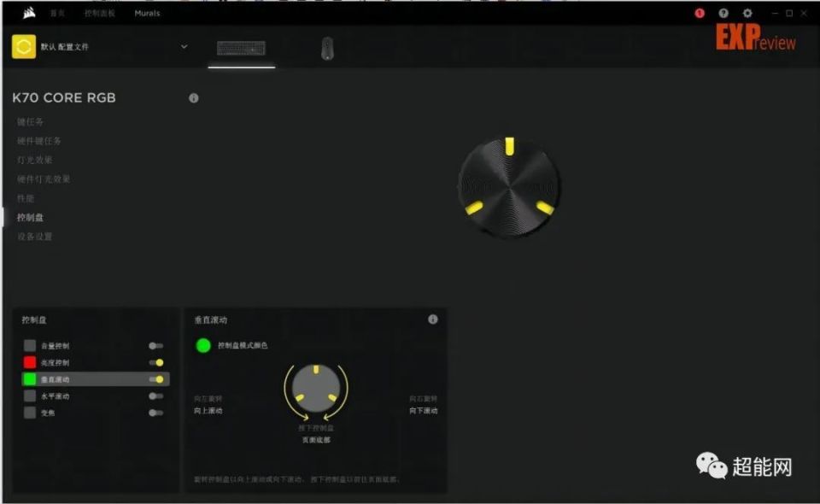Image resolution: width=820 pixels, height=504 pixels.
Task: Open the 控制面板 dashboard tab
Action: [99, 13]
